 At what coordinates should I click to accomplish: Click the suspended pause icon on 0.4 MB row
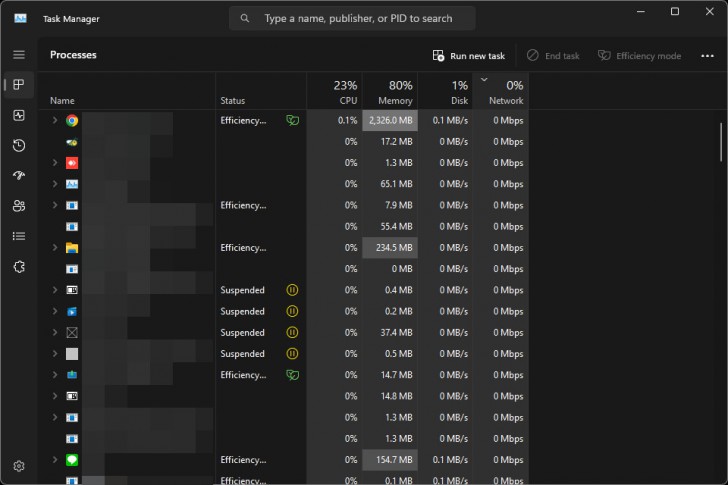click(x=292, y=290)
